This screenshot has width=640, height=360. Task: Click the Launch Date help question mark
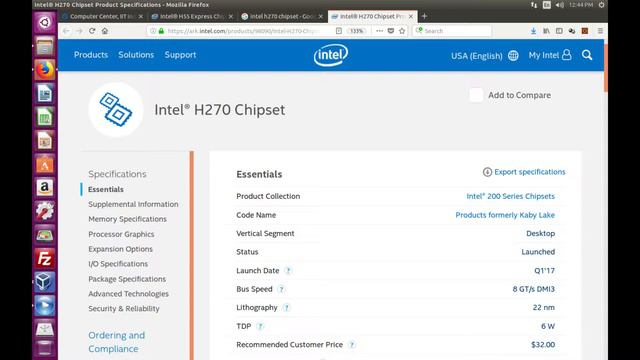(288, 271)
